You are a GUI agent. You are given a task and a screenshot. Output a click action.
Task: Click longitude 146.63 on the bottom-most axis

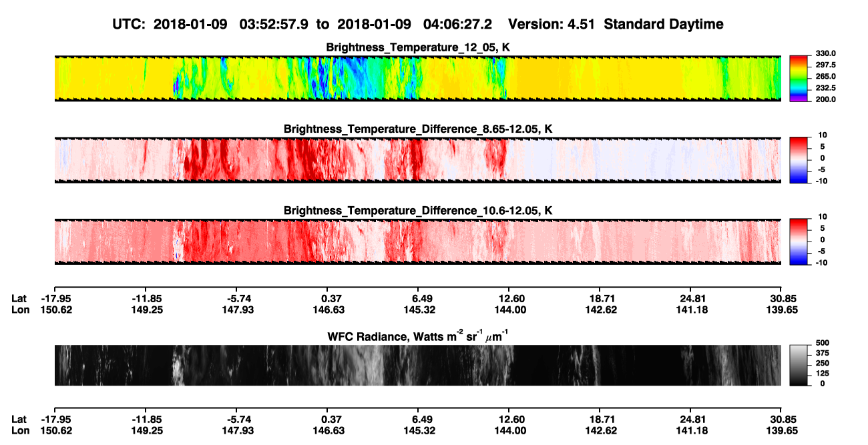click(x=328, y=431)
